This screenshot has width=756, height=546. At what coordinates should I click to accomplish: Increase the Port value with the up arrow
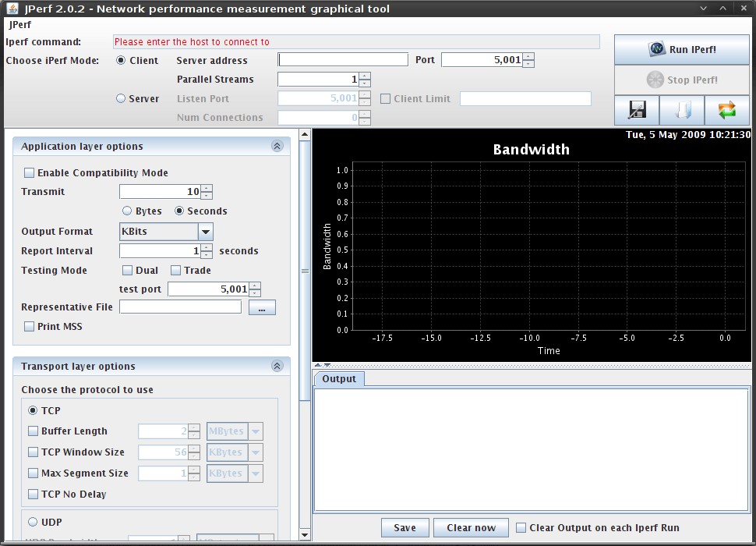point(528,56)
